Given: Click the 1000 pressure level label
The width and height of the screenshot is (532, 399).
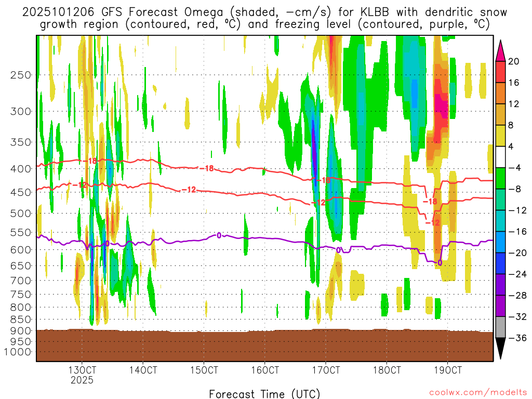Looking at the screenshot, I should point(18,352).
